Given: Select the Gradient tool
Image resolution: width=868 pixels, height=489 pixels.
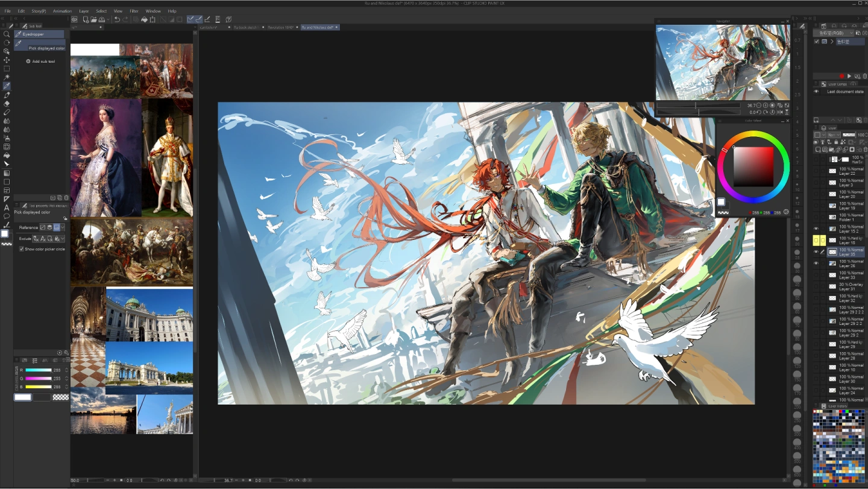Looking at the screenshot, I should click(x=7, y=172).
